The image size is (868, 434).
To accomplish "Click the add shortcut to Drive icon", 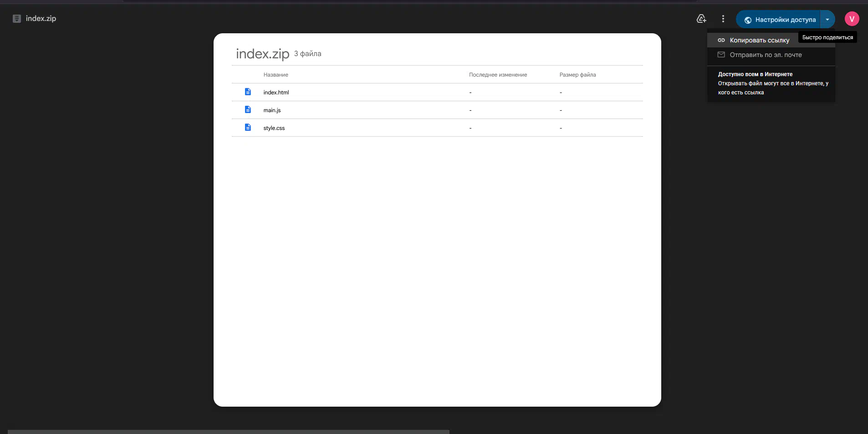I will (701, 19).
